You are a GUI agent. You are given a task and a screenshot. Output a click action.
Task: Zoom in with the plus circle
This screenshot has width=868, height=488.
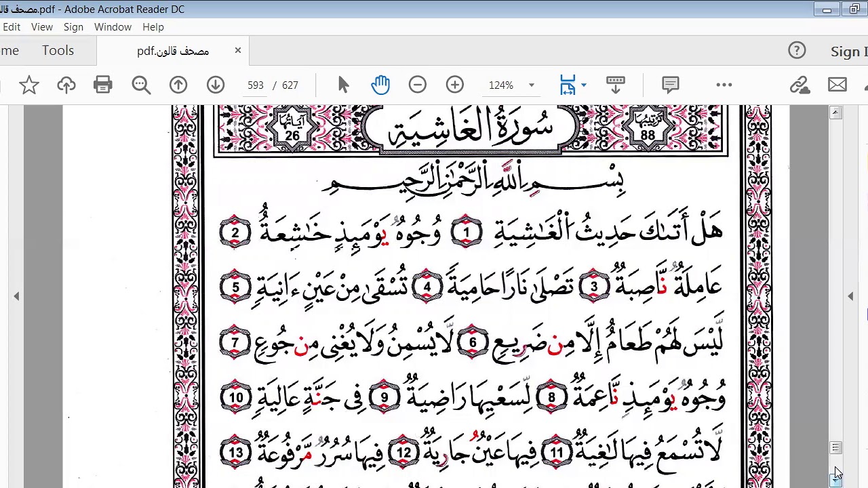pyautogui.click(x=455, y=85)
